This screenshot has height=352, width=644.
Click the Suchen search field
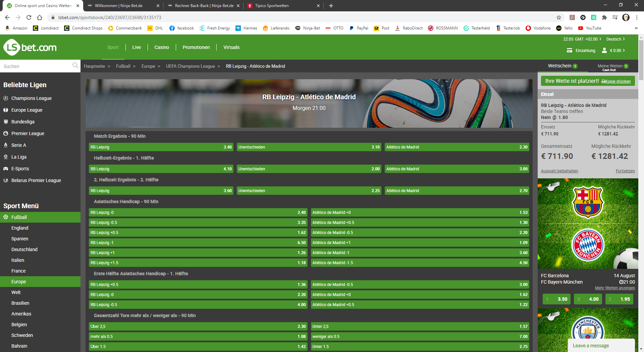37,66
